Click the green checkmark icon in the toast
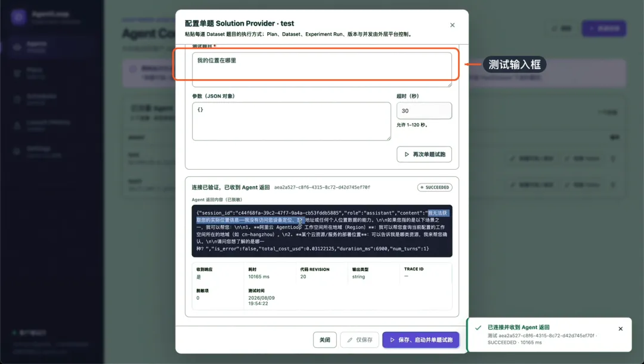 point(478,328)
